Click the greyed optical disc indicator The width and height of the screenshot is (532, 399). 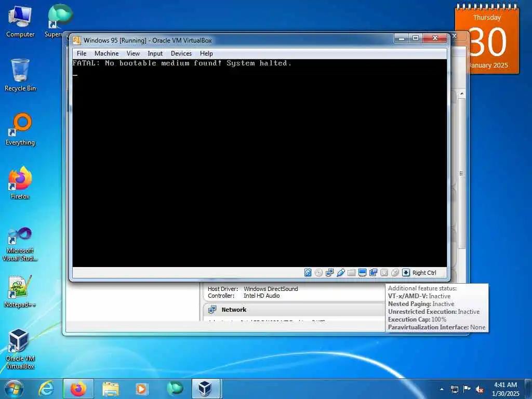318,273
